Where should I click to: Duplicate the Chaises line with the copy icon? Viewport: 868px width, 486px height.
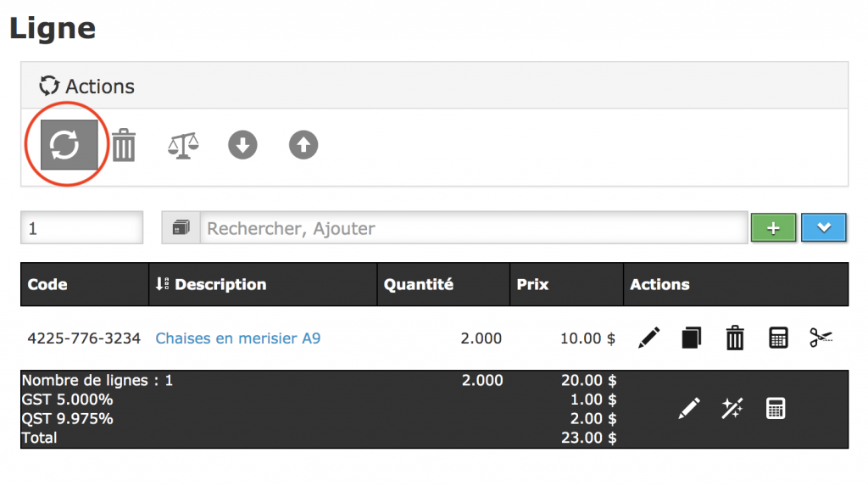coord(692,338)
